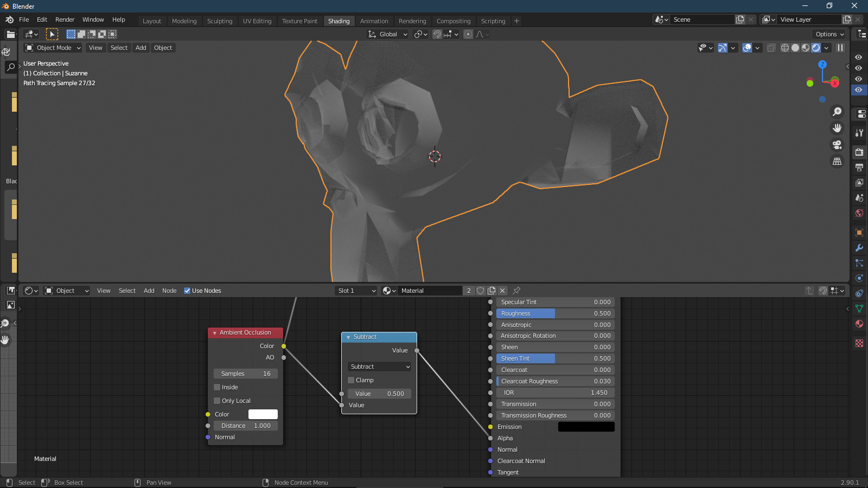Switch to the Sculpting workspace tab

(x=220, y=21)
